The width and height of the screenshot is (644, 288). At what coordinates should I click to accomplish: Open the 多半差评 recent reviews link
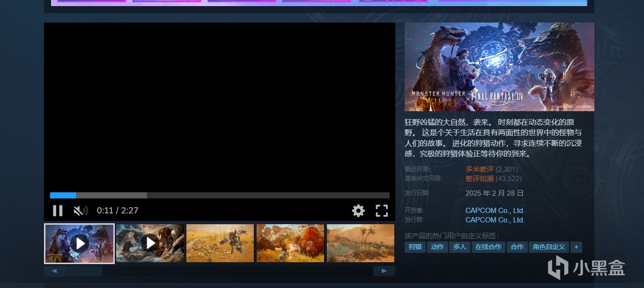tap(479, 169)
